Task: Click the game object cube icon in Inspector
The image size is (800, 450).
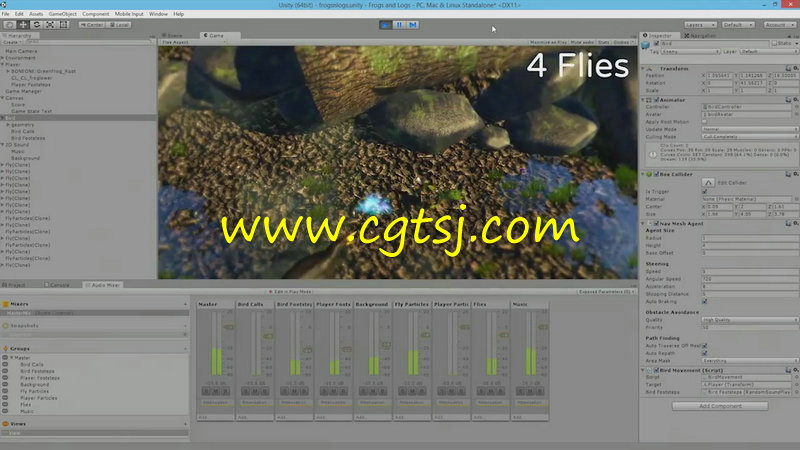Action: [x=646, y=45]
